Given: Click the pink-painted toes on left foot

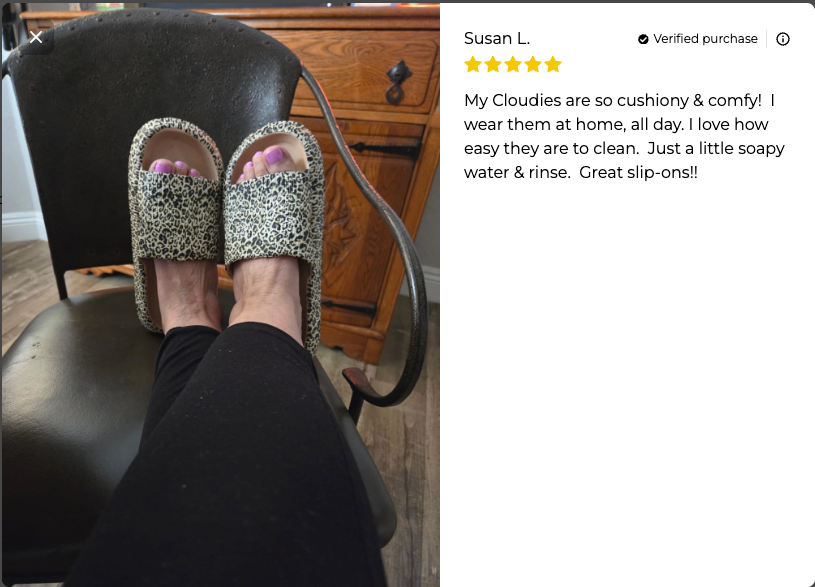Looking at the screenshot, I should tap(176, 167).
